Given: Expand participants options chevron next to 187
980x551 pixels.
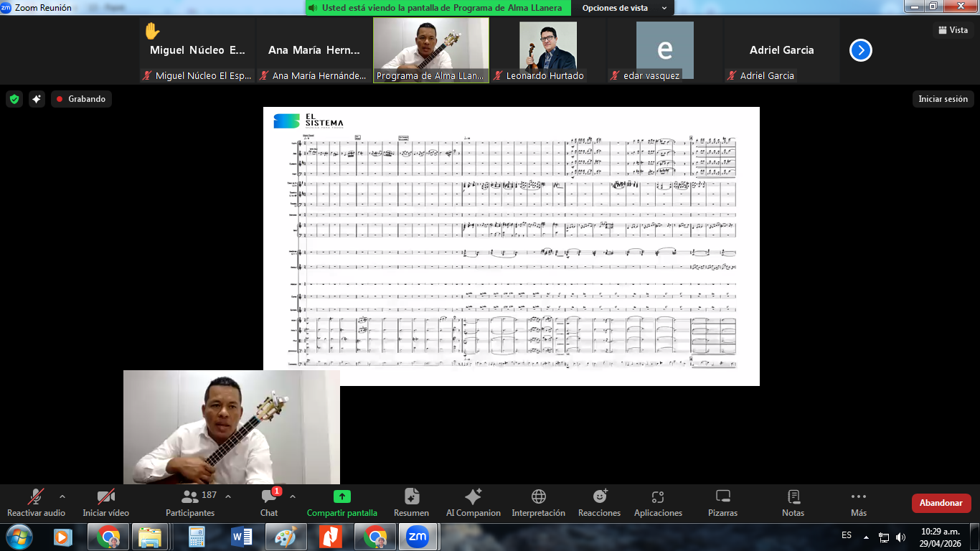Looking at the screenshot, I should (228, 496).
